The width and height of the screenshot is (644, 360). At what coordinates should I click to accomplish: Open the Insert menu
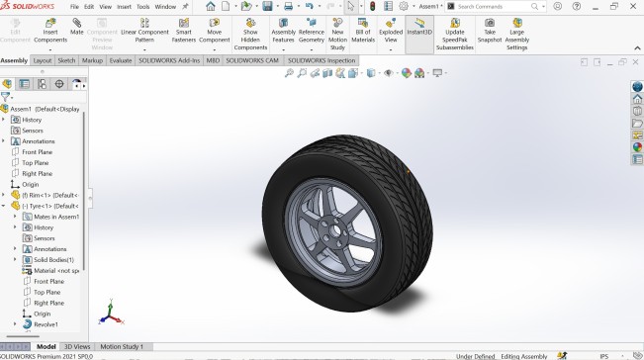point(124,7)
